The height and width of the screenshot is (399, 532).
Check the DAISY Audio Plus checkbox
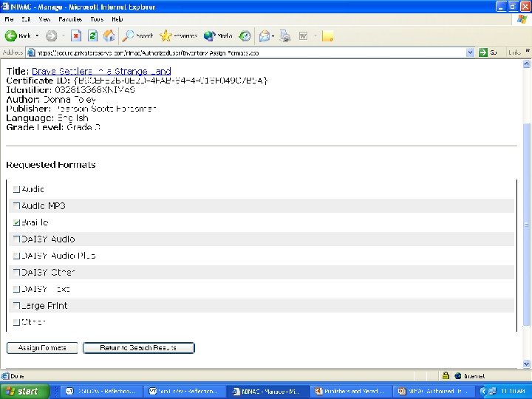16,256
